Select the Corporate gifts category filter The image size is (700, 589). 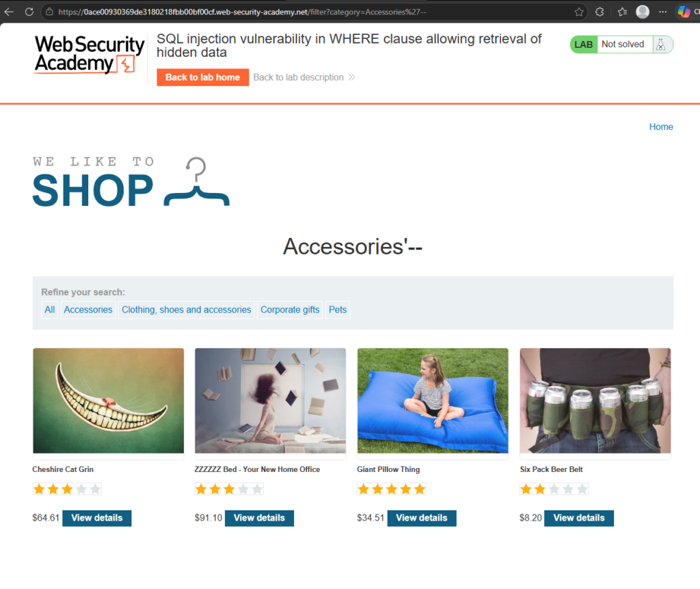(290, 310)
